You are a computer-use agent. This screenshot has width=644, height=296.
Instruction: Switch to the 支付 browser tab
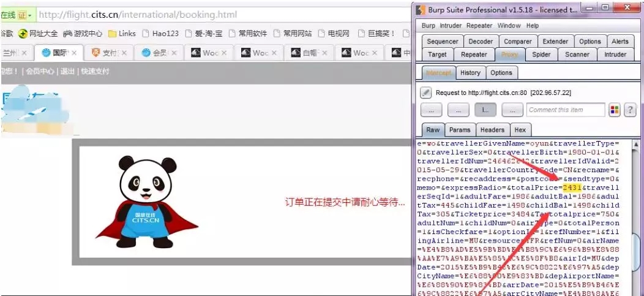click(109, 53)
